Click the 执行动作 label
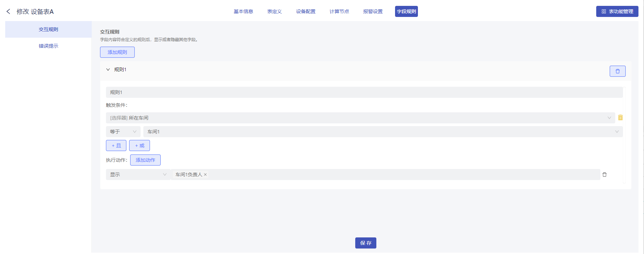Viewport: 644px width, 254px height. 117,160
